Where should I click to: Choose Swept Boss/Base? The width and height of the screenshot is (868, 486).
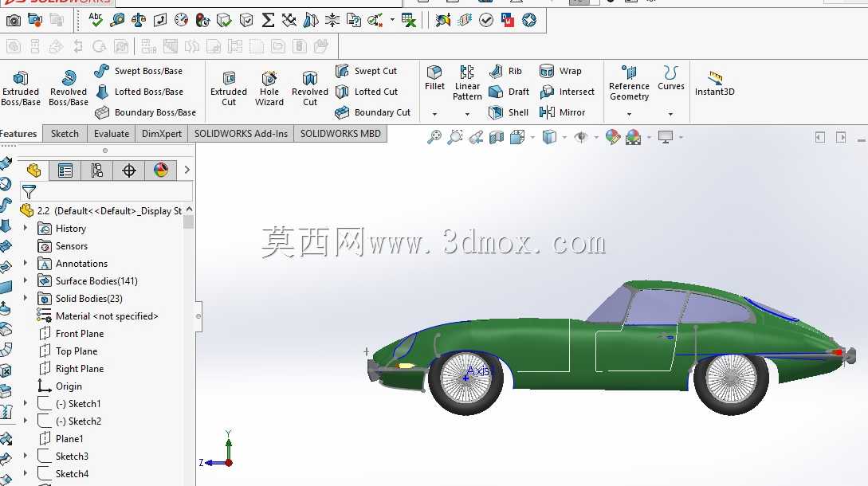click(139, 71)
